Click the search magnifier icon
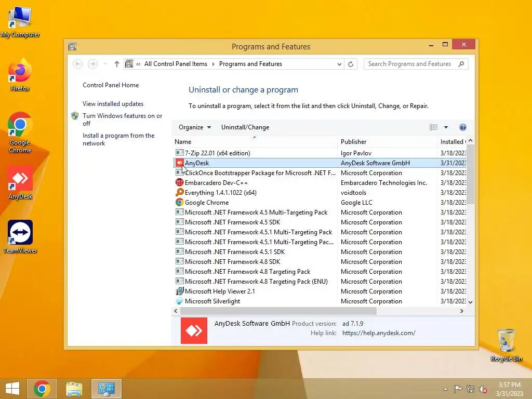Screen dimensions: 532x399 tap(461, 64)
